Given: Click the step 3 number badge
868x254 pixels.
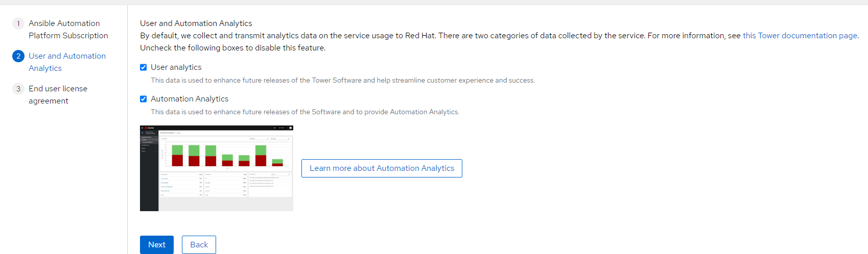Looking at the screenshot, I should (18, 89).
